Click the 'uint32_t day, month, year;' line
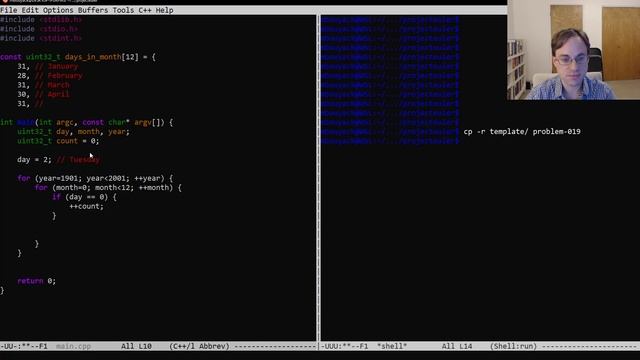Screen dimensions: 640x360 [x=73, y=132]
